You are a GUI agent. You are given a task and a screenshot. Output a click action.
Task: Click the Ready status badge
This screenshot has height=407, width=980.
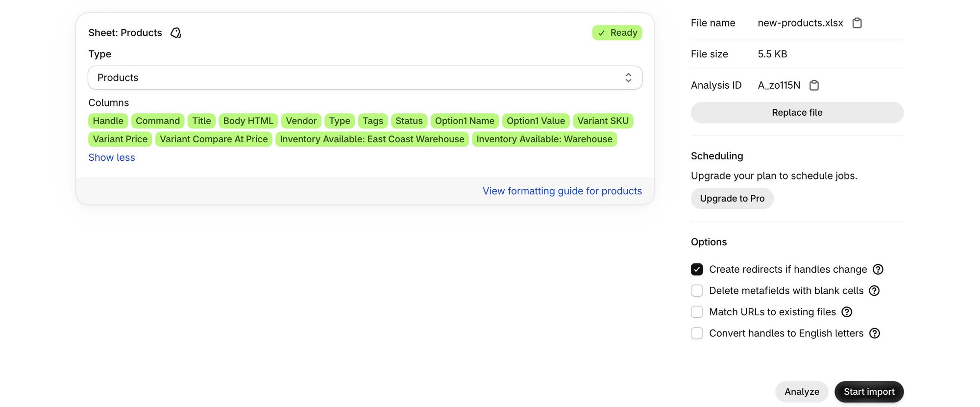click(x=617, y=33)
